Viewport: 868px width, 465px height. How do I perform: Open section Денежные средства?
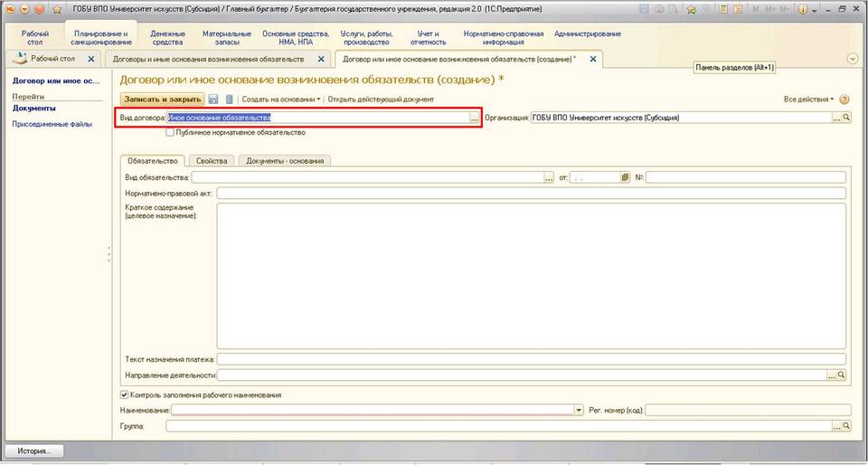coord(166,38)
